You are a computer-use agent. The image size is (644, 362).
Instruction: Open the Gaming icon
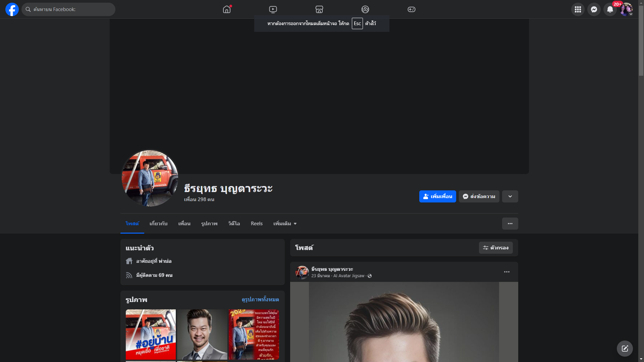pyautogui.click(x=412, y=9)
